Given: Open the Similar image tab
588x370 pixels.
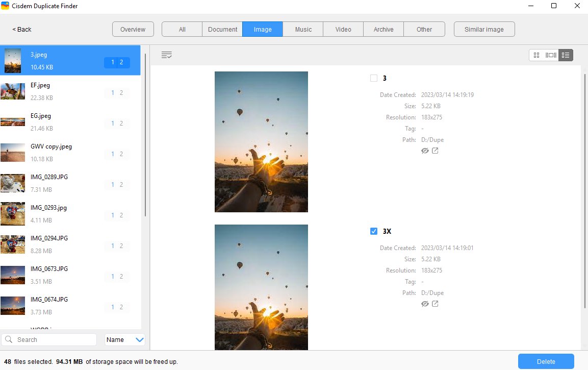Looking at the screenshot, I should pos(484,29).
